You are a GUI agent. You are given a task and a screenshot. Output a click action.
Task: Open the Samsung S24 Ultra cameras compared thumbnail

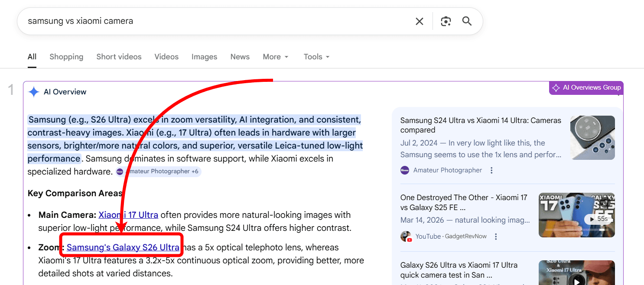(x=592, y=138)
